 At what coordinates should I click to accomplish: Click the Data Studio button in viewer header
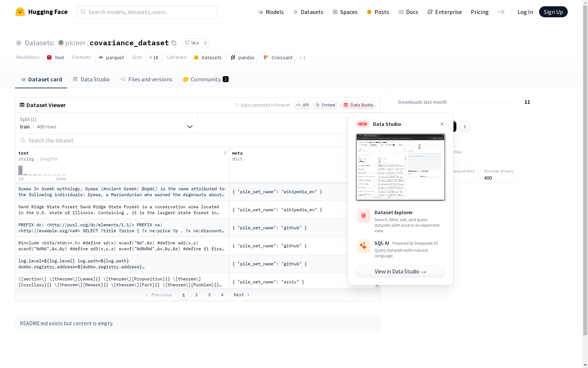[358, 105]
